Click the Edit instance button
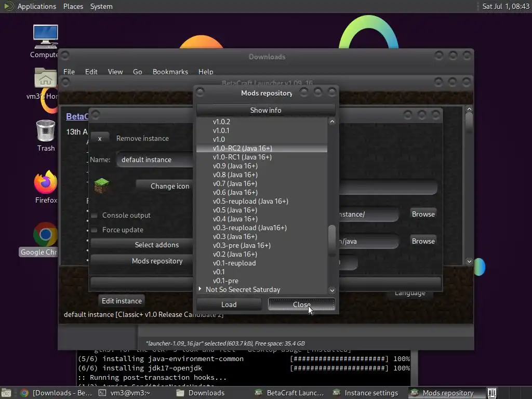 (x=122, y=301)
